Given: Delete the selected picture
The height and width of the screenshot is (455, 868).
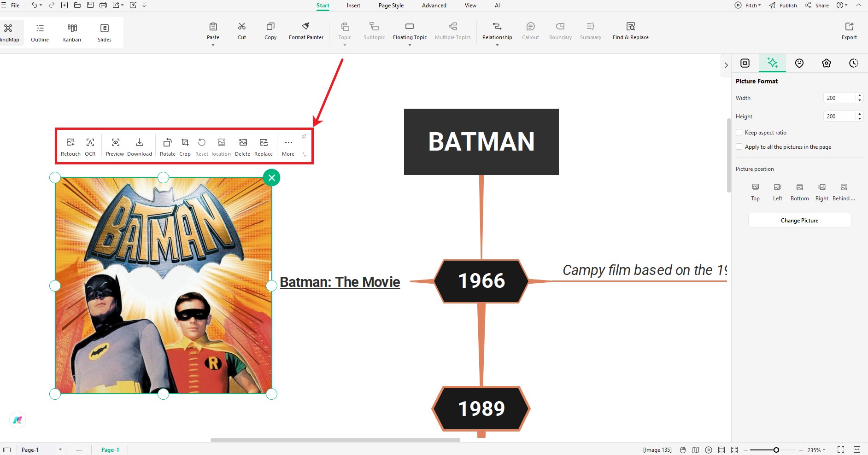Looking at the screenshot, I should [243, 147].
